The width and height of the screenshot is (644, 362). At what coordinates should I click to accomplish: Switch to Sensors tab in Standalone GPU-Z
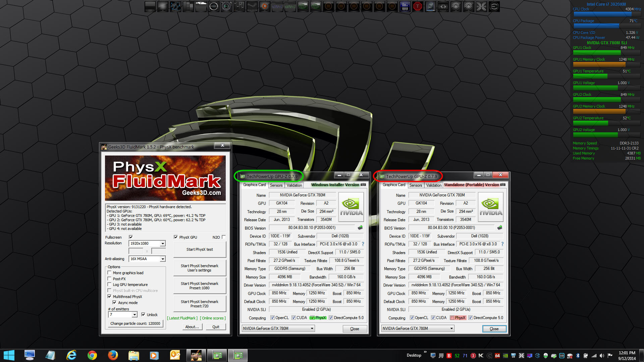[x=416, y=185]
